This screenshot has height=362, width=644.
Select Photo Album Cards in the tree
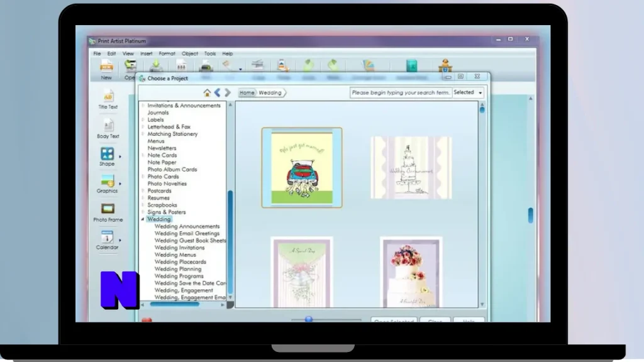coord(172,170)
